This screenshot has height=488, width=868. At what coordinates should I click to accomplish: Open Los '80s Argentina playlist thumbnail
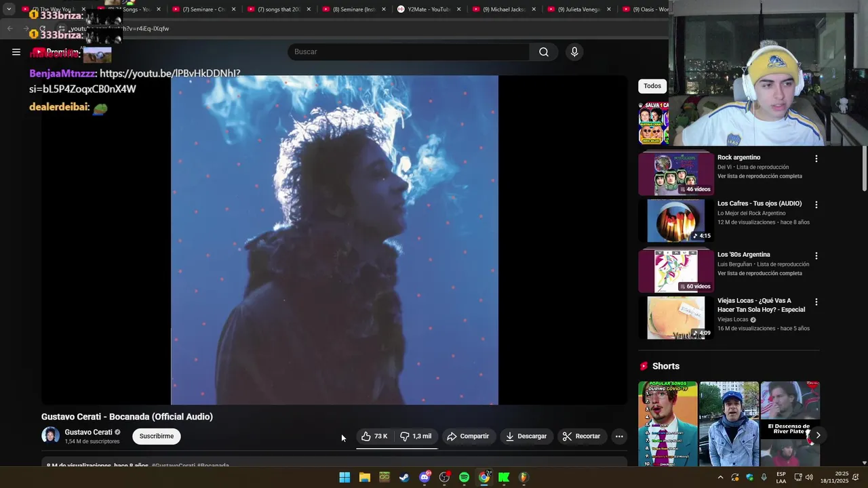(x=676, y=270)
